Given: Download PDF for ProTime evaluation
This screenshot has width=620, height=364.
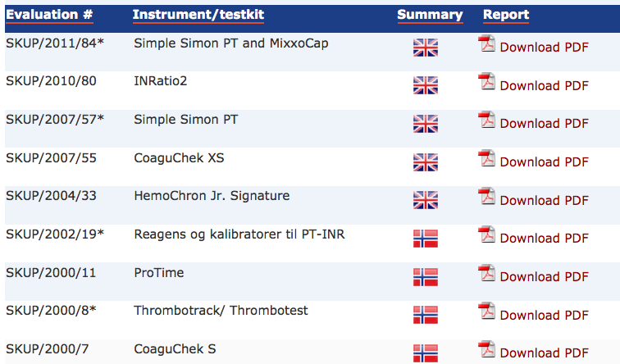Looking at the screenshot, I should point(544,276).
